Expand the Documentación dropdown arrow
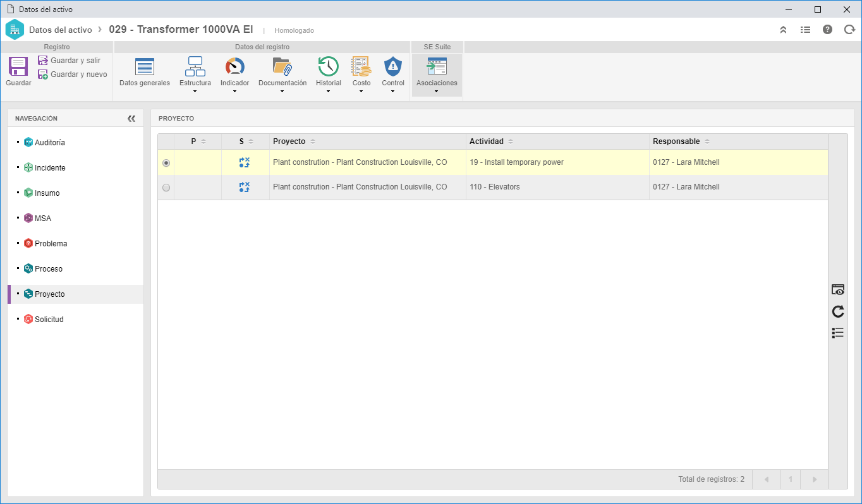 [x=282, y=92]
